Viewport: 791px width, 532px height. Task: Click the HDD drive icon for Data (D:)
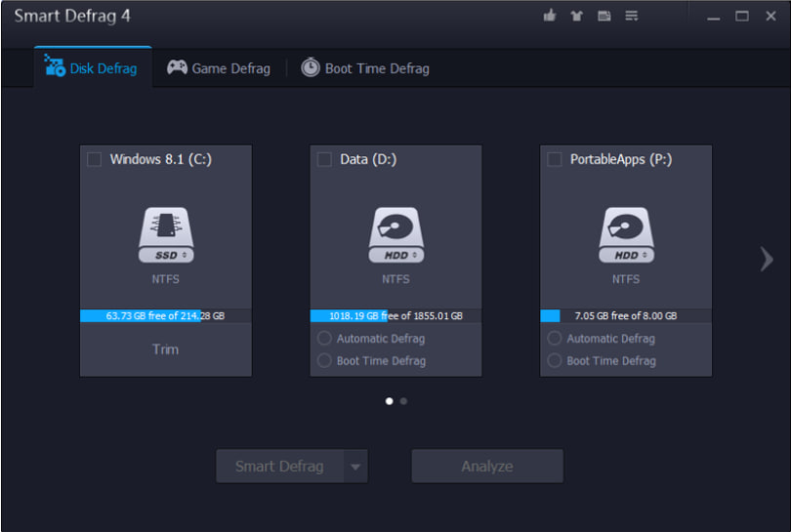(x=396, y=235)
